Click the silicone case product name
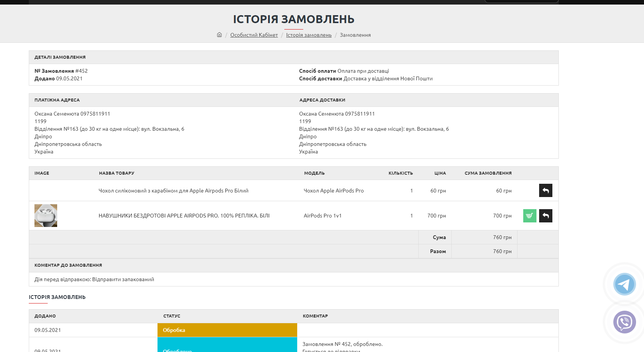 point(173,191)
